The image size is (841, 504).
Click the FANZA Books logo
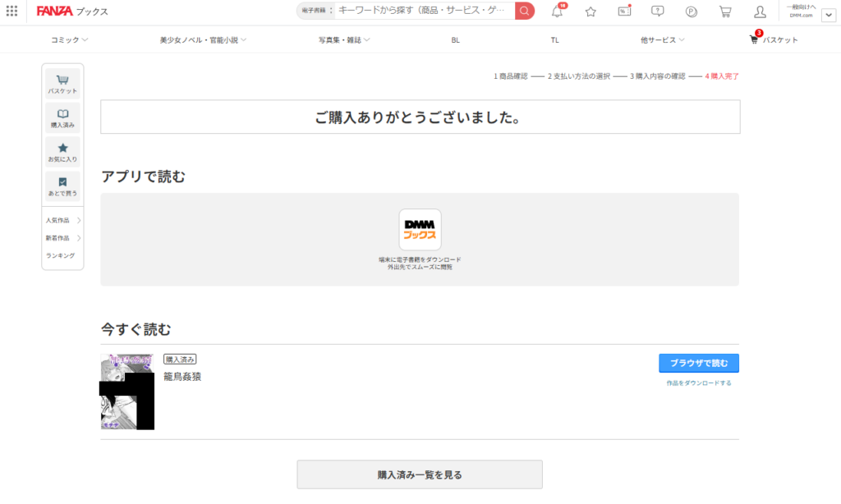click(72, 11)
